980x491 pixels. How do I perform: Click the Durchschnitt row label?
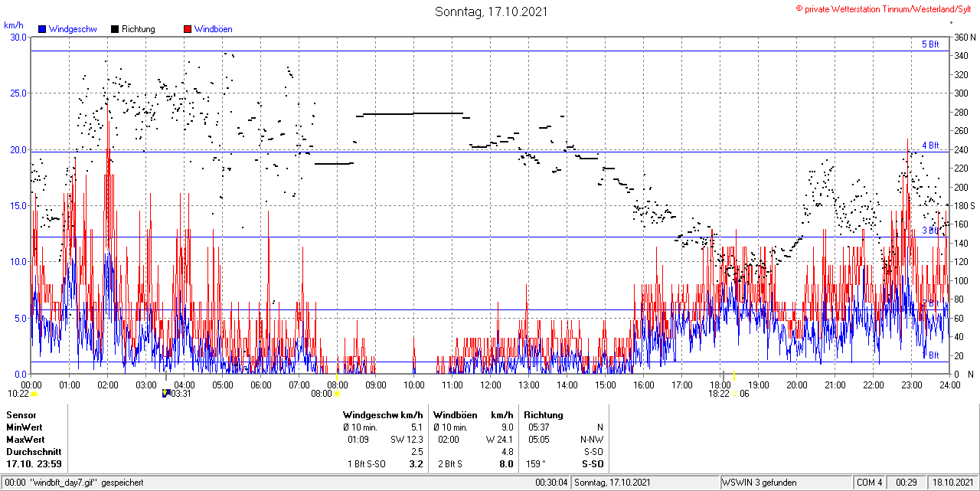(33, 452)
